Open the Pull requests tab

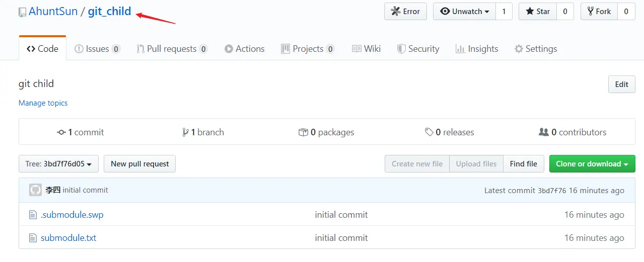171,49
